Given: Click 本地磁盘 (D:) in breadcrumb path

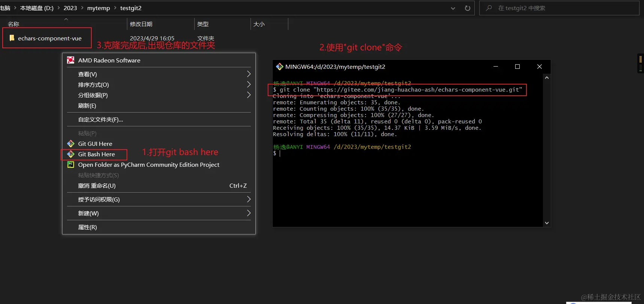Looking at the screenshot, I should [x=37, y=8].
